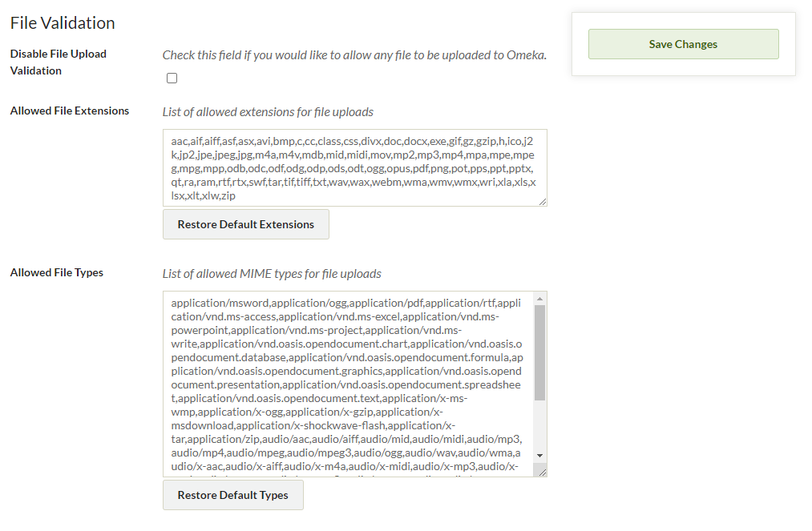Click resize handle of extensions textarea

point(543,202)
